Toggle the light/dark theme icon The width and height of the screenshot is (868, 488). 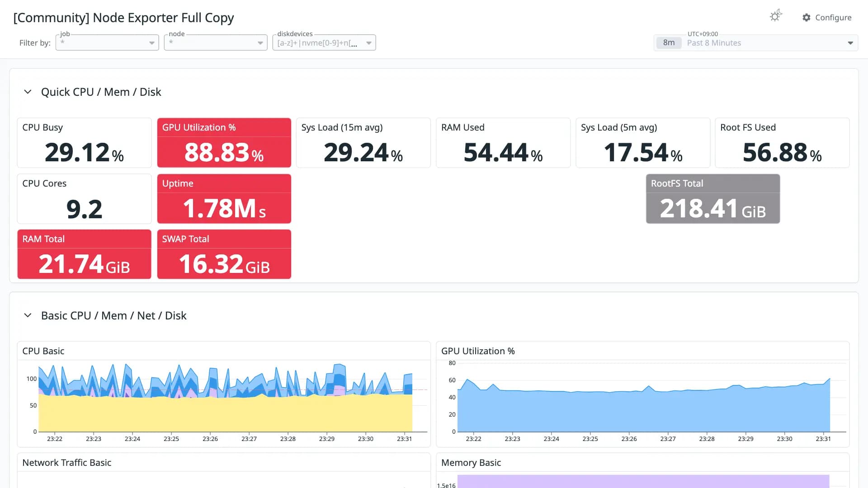click(x=776, y=16)
